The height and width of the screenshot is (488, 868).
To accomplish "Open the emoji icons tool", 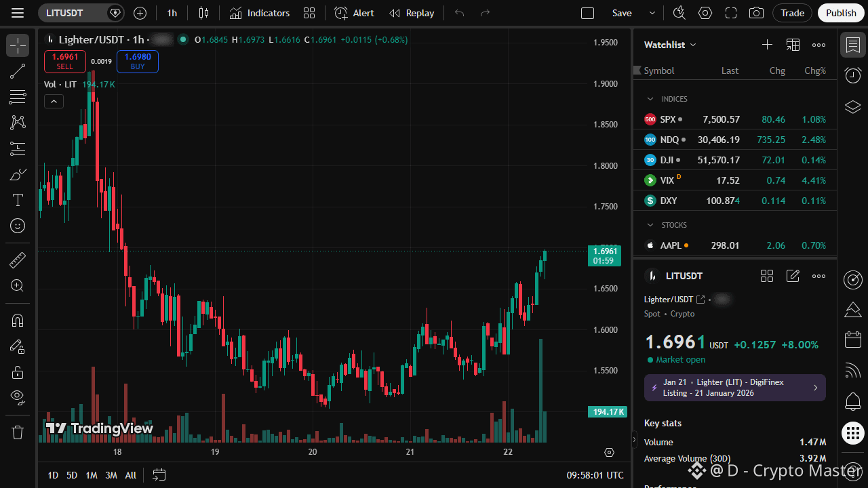I will tap(18, 226).
